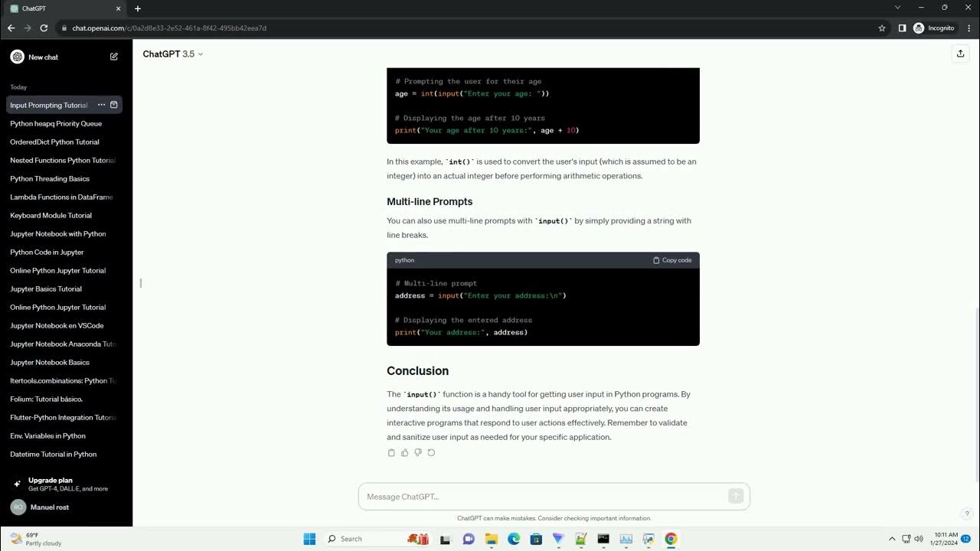Close the ChatGPT browser tab
Image resolution: width=980 pixels, height=551 pixels.
click(x=118, y=8)
